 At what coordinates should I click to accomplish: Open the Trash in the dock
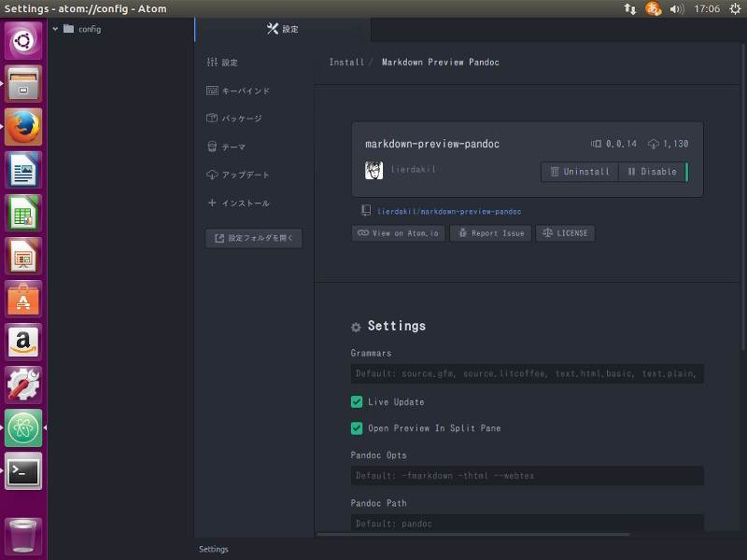(x=23, y=537)
